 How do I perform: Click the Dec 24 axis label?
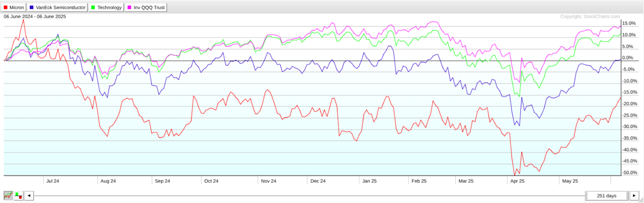pos(318,181)
